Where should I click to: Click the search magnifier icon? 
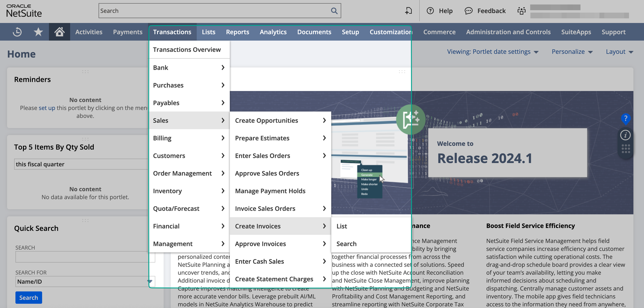[334, 11]
